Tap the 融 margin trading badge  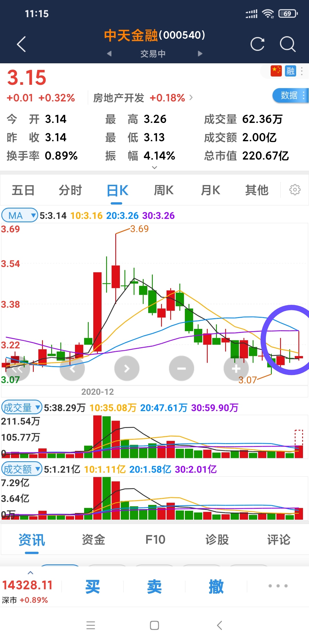click(290, 71)
